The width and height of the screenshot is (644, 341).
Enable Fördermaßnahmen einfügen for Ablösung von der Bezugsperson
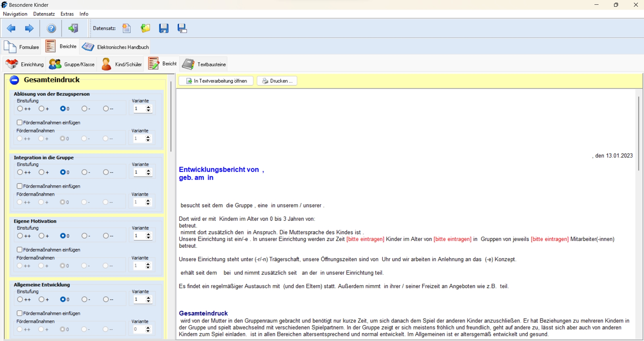click(x=20, y=123)
